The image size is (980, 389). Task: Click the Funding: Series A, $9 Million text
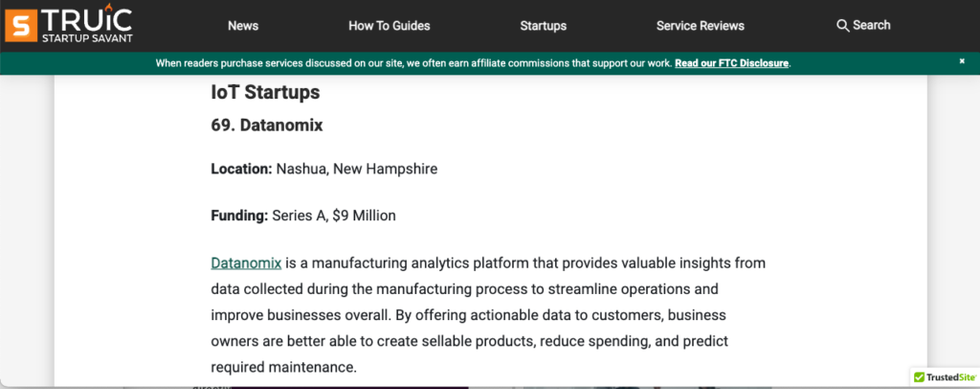[303, 216]
